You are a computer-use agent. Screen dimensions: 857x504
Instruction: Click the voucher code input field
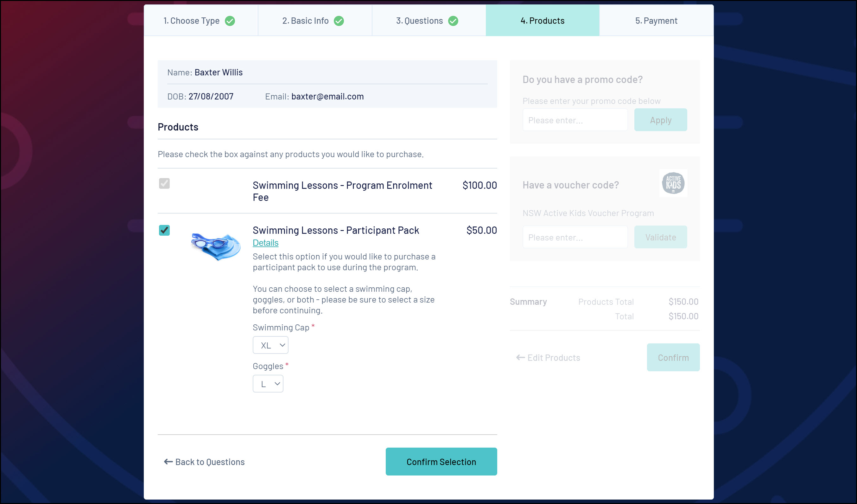[x=575, y=237]
